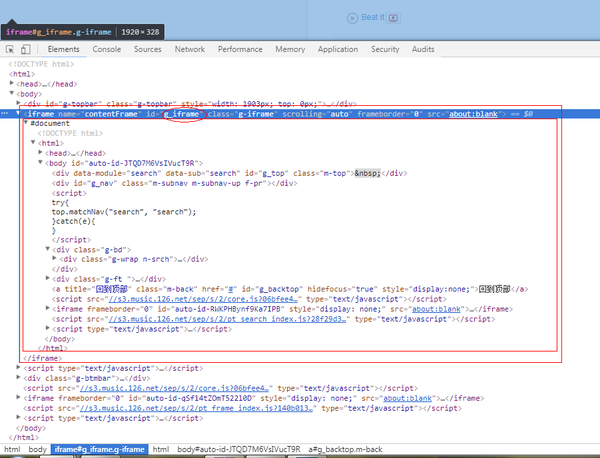Viewport: 600px width, 458px height.
Task: Open the about:blank link in contentFrame iframe
Action: pyautogui.click(x=473, y=114)
